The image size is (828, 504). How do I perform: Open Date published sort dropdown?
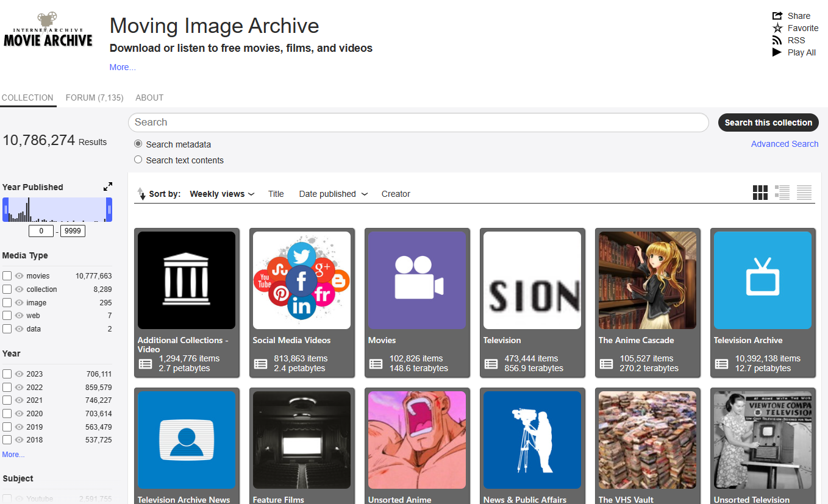[x=334, y=194]
